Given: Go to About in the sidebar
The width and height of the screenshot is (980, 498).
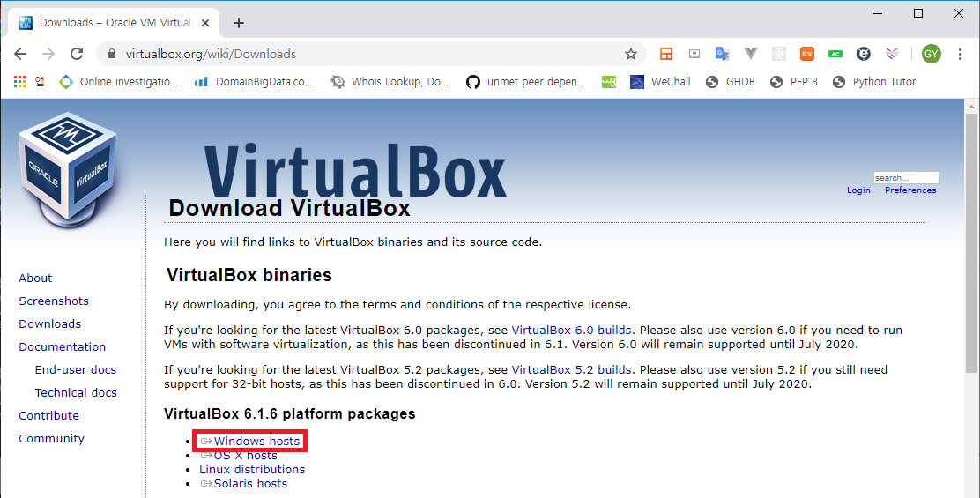Looking at the screenshot, I should (x=35, y=278).
